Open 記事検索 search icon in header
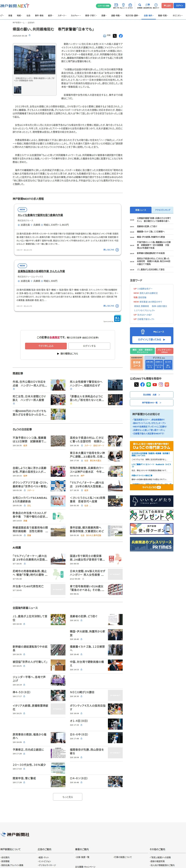This screenshot has width=186, height=868. (x=140, y=6)
